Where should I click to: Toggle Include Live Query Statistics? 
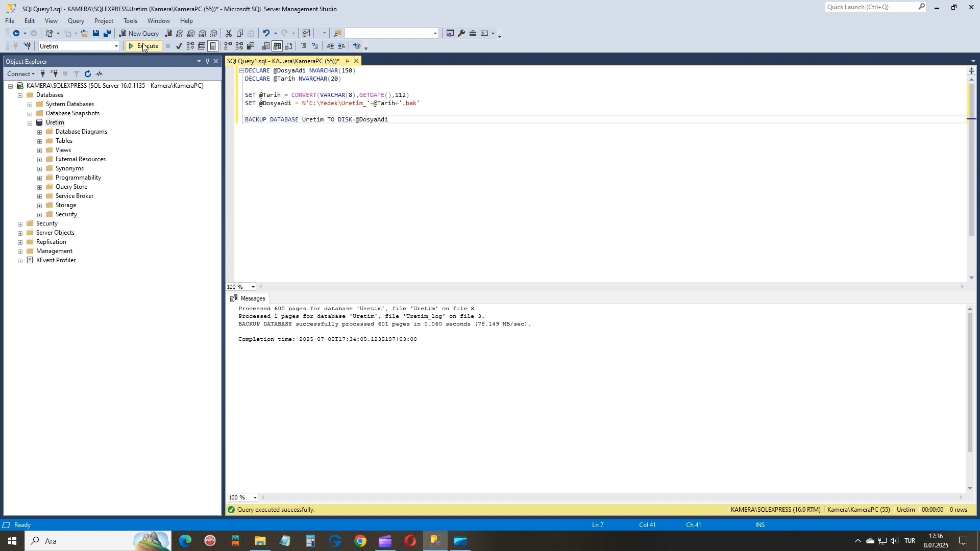239,46
